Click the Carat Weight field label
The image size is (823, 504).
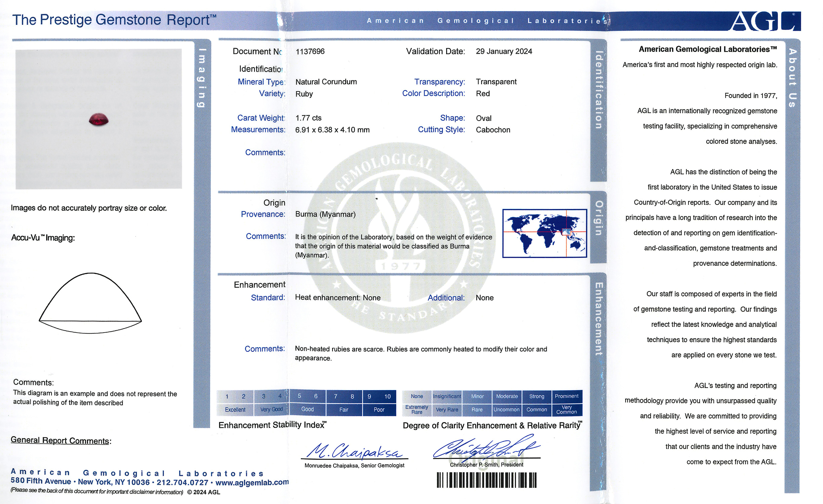pyautogui.click(x=261, y=118)
